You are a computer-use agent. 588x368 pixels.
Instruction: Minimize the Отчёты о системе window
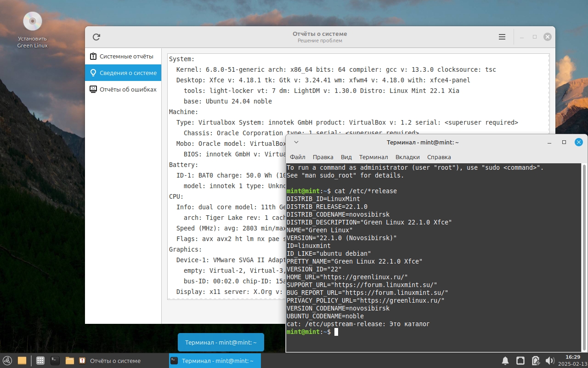(521, 37)
